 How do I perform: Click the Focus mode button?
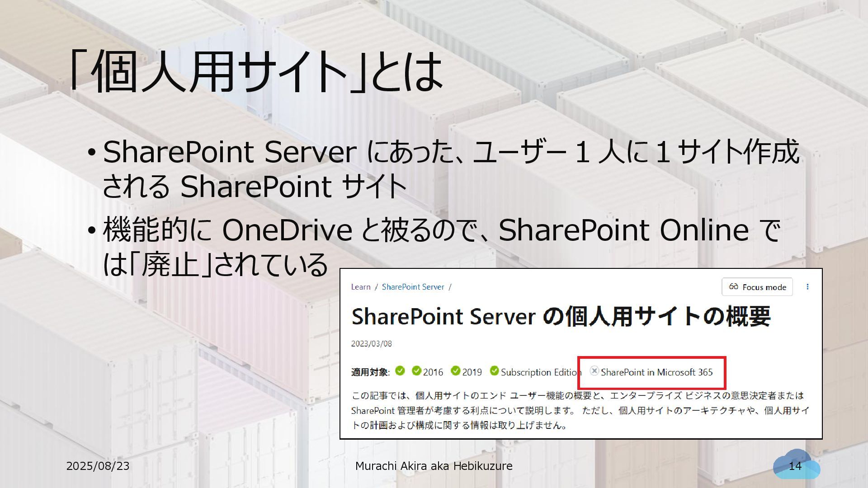coord(757,287)
